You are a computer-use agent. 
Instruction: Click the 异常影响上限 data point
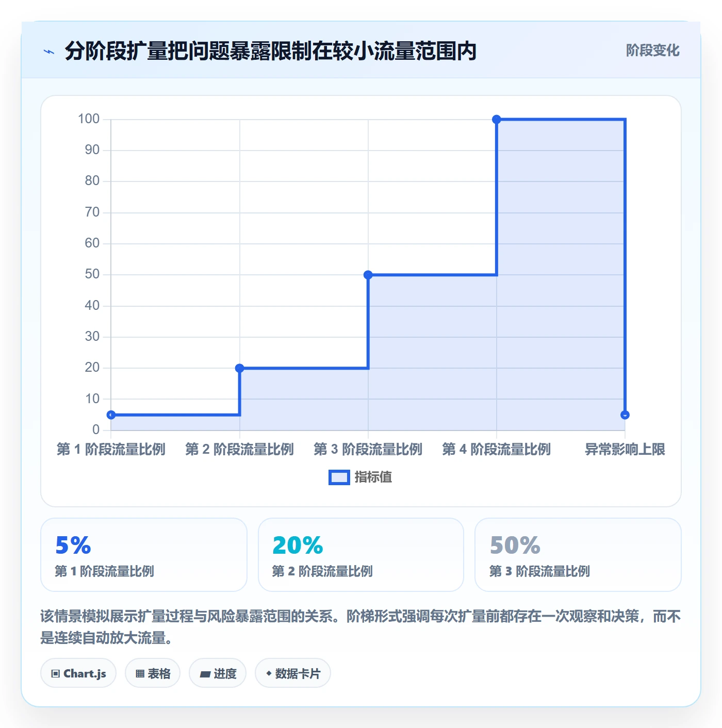tap(625, 415)
